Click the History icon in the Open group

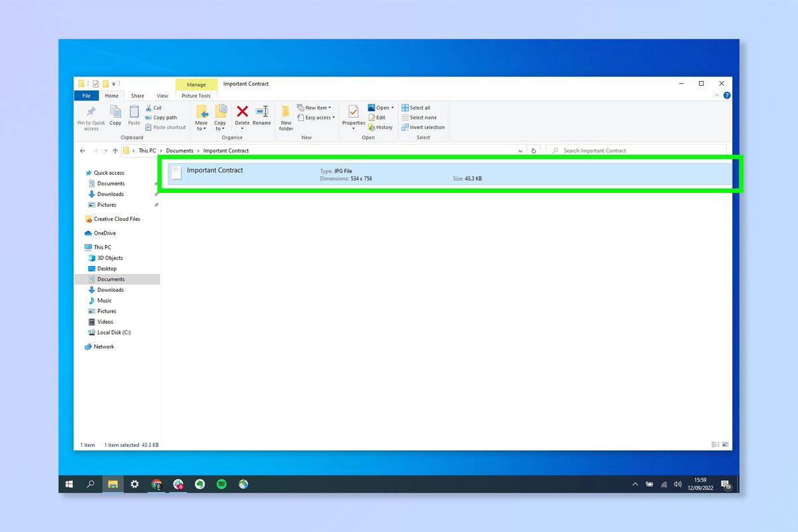(380, 127)
